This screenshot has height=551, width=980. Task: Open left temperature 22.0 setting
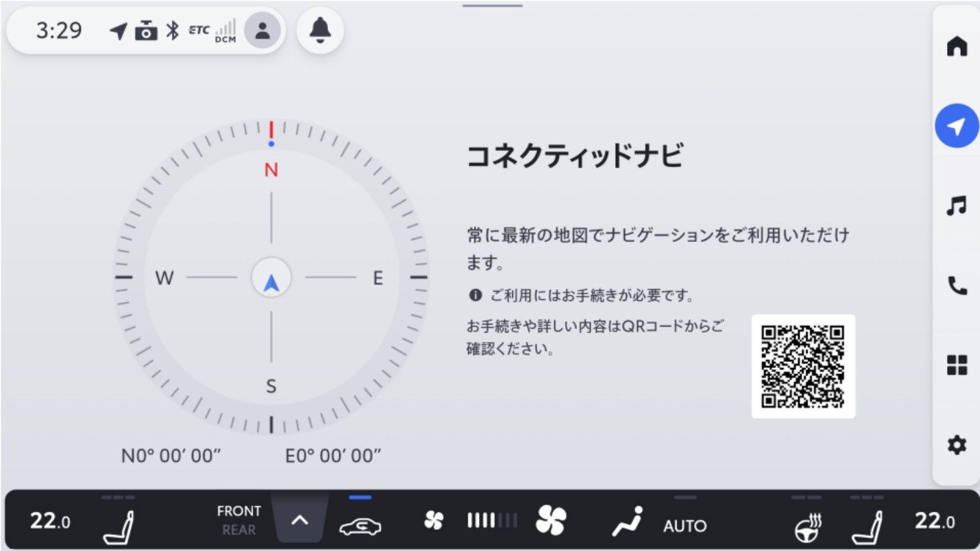50,521
